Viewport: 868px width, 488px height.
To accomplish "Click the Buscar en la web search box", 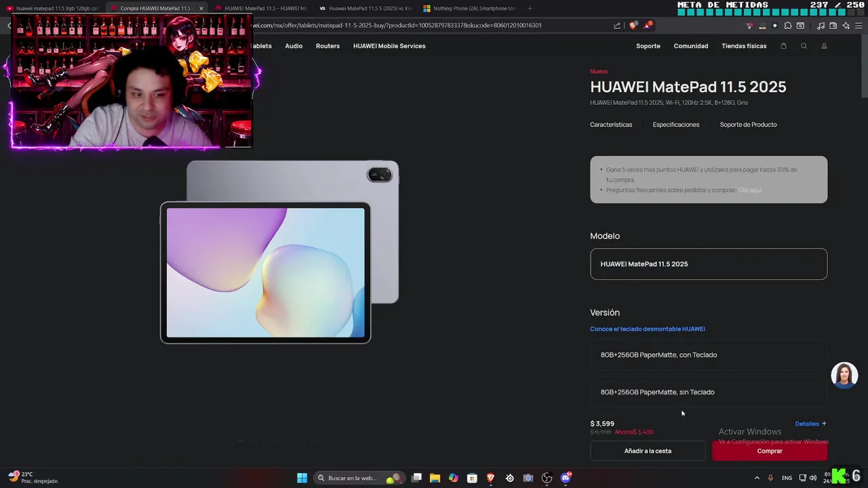I will click(359, 478).
